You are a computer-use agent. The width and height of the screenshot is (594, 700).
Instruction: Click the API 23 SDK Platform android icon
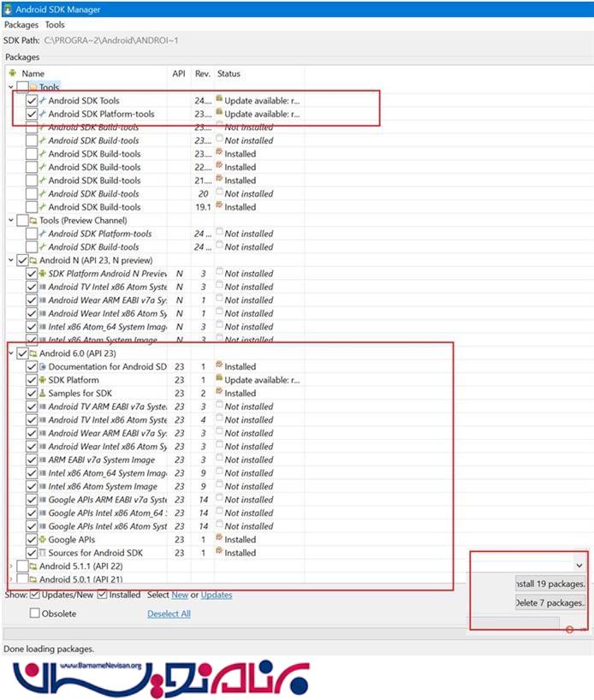click(x=43, y=380)
